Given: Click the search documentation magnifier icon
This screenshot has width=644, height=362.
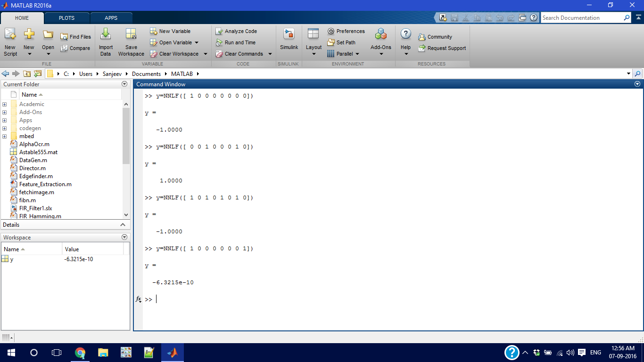Looking at the screenshot, I should click(627, 18).
